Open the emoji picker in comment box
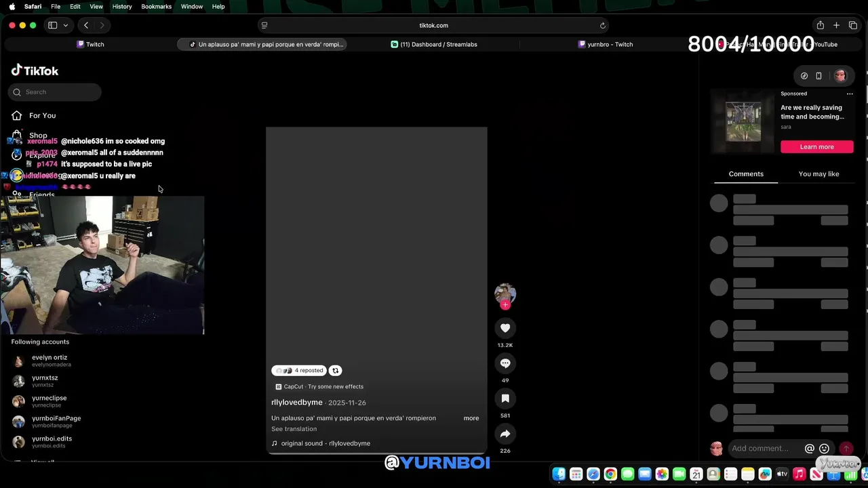The height and width of the screenshot is (488, 868). [824, 448]
